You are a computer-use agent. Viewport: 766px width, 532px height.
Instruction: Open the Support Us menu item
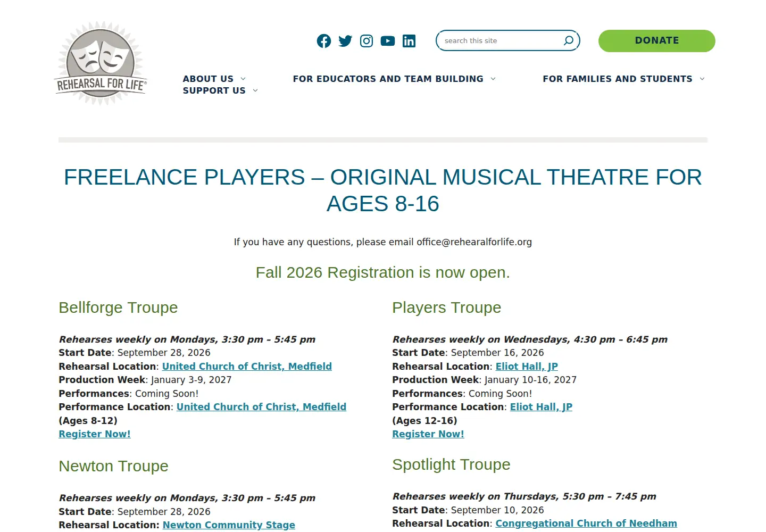coord(214,91)
